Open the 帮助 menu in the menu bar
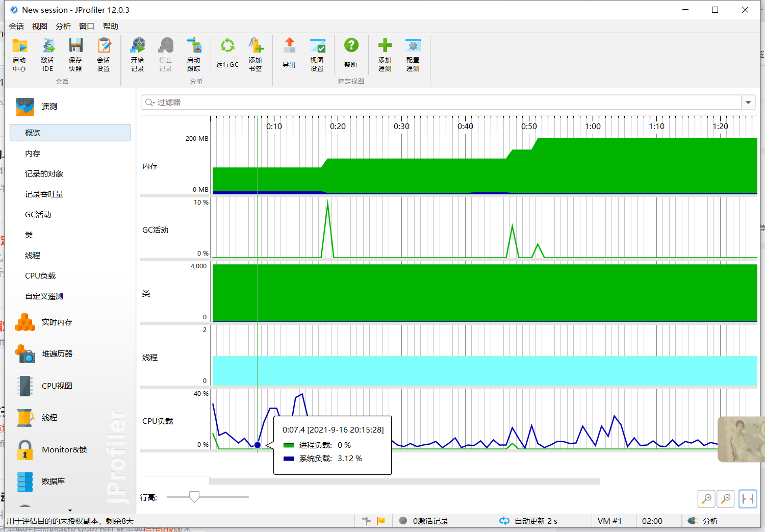 point(111,26)
